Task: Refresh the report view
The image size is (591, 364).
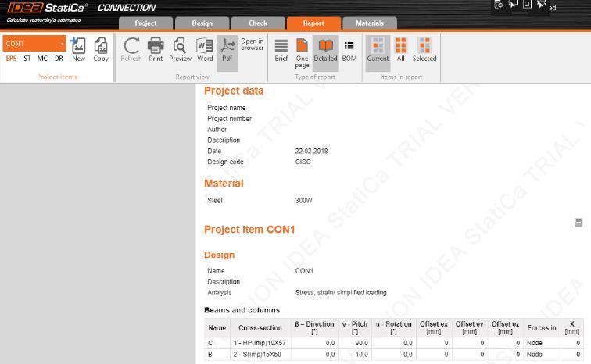Action: pyautogui.click(x=131, y=49)
